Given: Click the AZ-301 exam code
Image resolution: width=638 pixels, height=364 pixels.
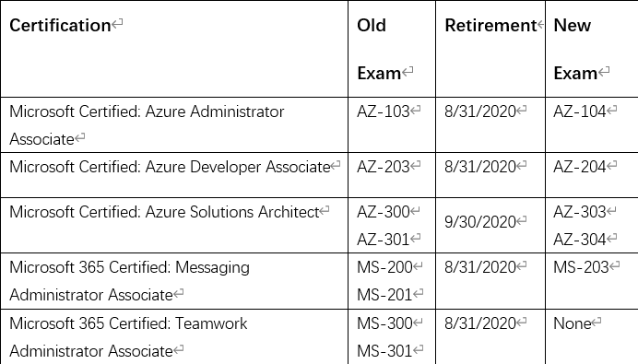Looking at the screenshot, I should 384,240.
